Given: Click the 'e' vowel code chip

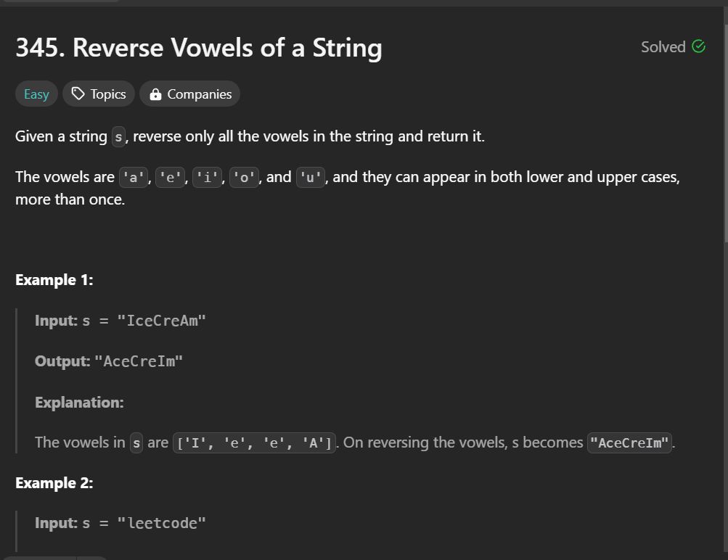Looking at the screenshot, I should pyautogui.click(x=170, y=177).
